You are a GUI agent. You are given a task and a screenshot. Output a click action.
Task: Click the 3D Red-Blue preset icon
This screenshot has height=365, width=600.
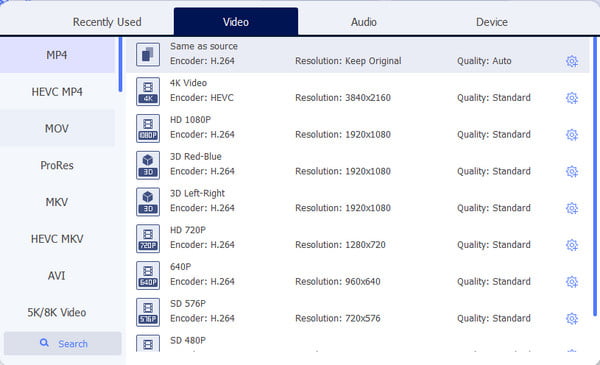pos(148,165)
